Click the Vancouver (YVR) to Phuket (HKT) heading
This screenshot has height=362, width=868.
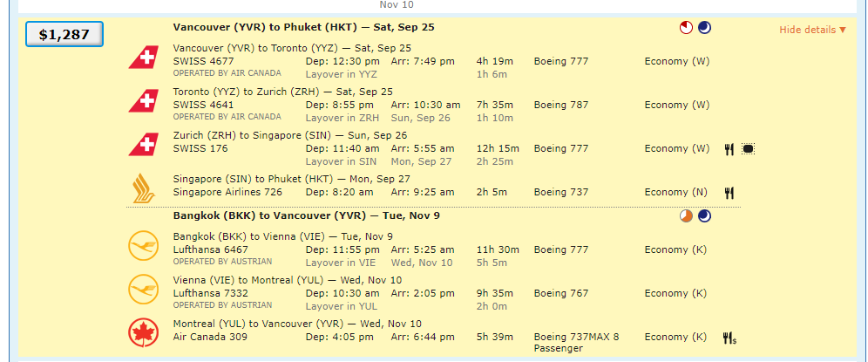(x=303, y=27)
